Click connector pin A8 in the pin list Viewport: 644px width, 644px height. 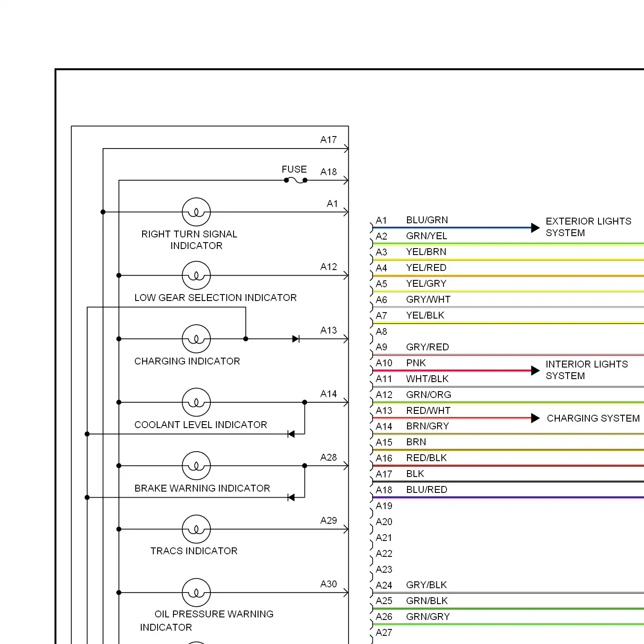(382, 331)
